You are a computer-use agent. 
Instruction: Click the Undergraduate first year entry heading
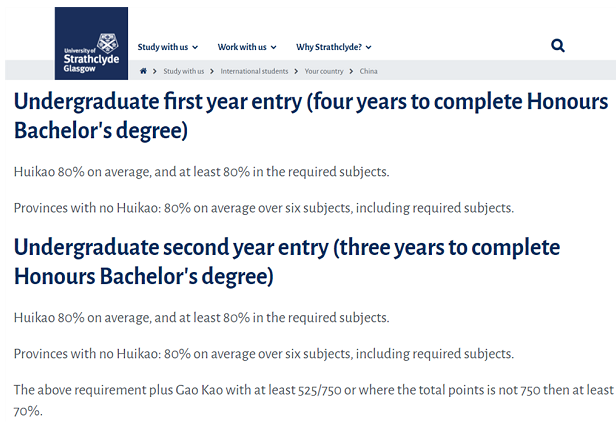(311, 116)
